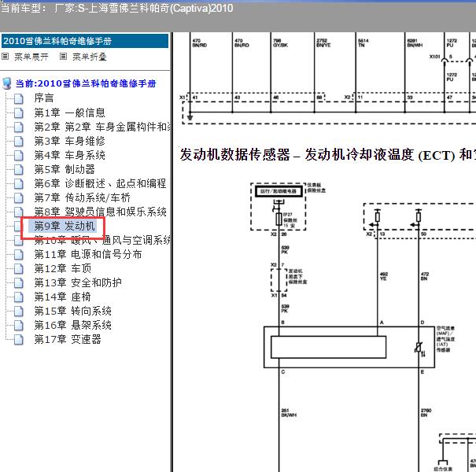Viewport: 476px width, 472px height.
Task: Click the computer icon beside 当前:2010雪佛兰科帕奇维修手册
Action: 7,83
